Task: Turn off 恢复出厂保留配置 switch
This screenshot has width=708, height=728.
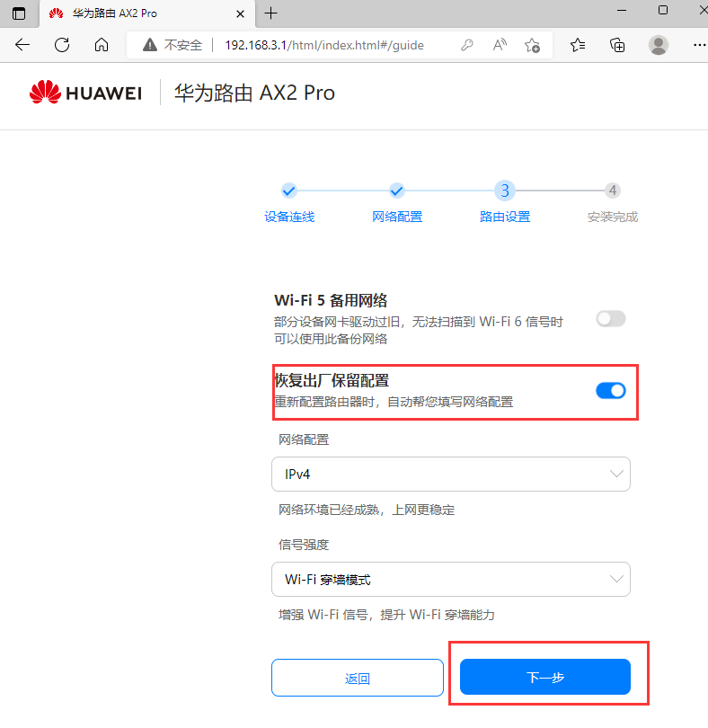Action: pos(611,391)
